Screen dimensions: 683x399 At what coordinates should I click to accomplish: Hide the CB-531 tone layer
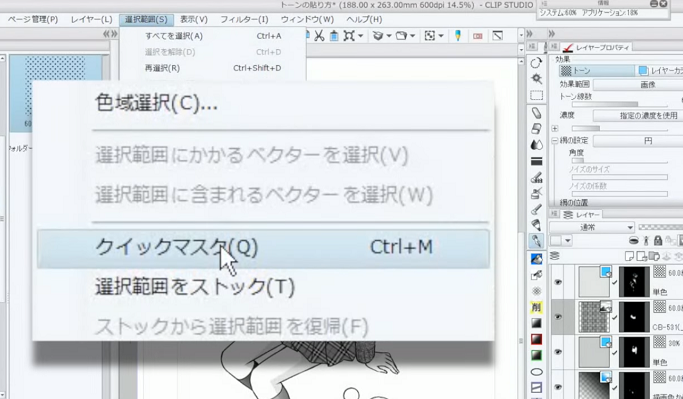point(558,317)
